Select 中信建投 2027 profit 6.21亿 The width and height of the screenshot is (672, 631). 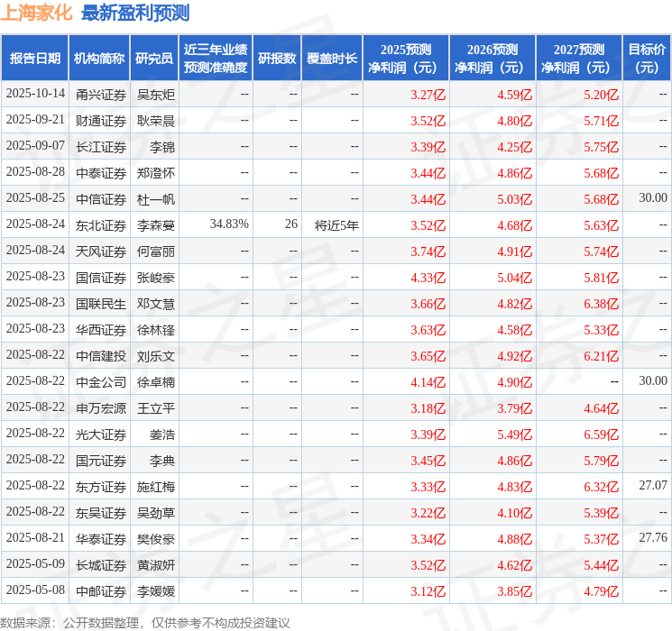click(601, 356)
